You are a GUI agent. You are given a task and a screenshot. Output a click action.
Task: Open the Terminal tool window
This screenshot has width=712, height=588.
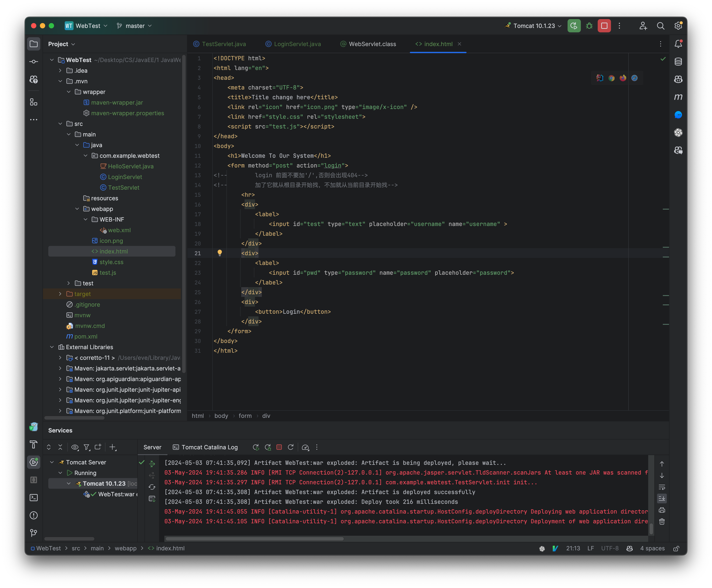pos(33,498)
